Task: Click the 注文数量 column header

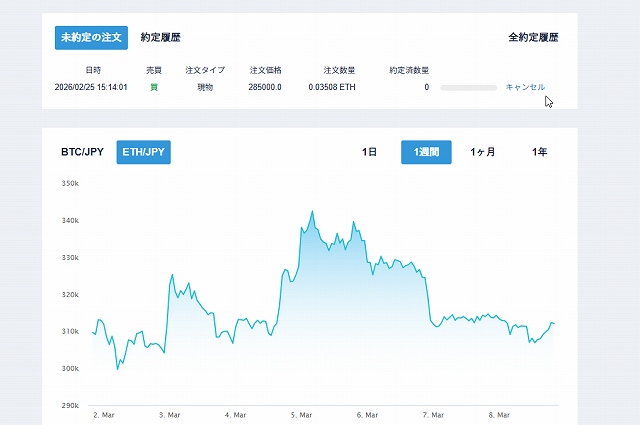Action: [338, 70]
